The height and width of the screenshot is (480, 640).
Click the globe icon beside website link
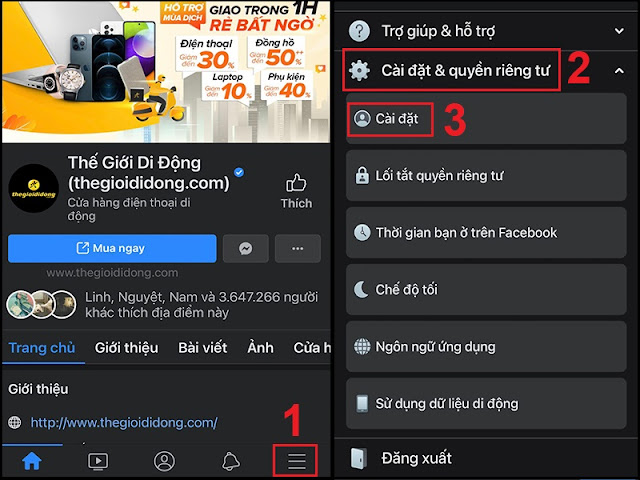[x=15, y=422]
